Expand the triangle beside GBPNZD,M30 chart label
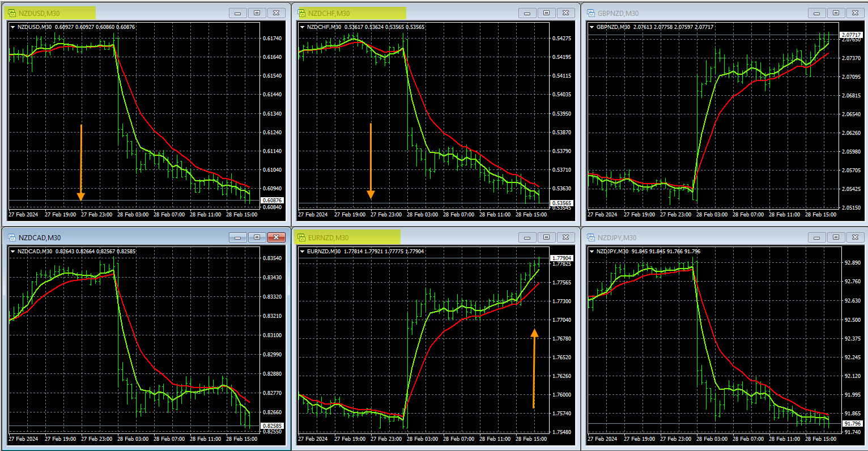This screenshot has height=451, width=868. [x=592, y=27]
